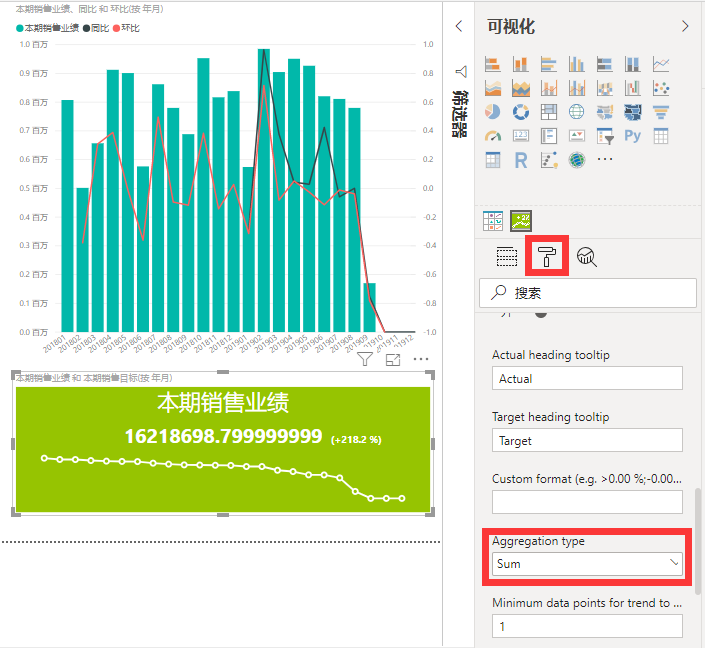Select the pie chart visual
Screen dimensions: 705x648
(493, 112)
